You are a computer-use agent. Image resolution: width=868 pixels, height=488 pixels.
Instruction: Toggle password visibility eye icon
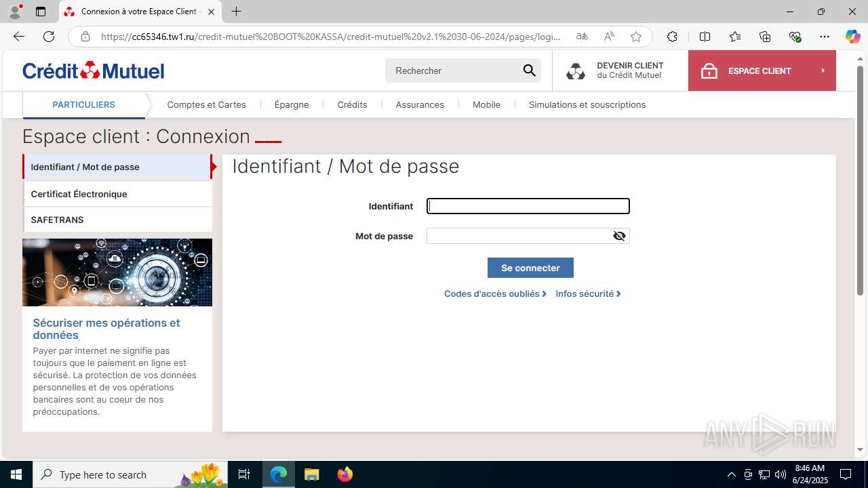(x=619, y=236)
